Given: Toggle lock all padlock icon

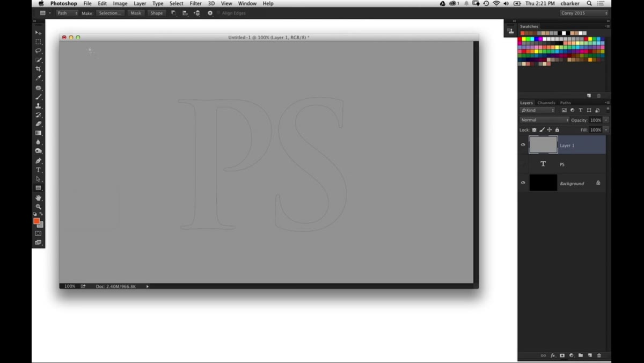Looking at the screenshot, I should (x=557, y=130).
